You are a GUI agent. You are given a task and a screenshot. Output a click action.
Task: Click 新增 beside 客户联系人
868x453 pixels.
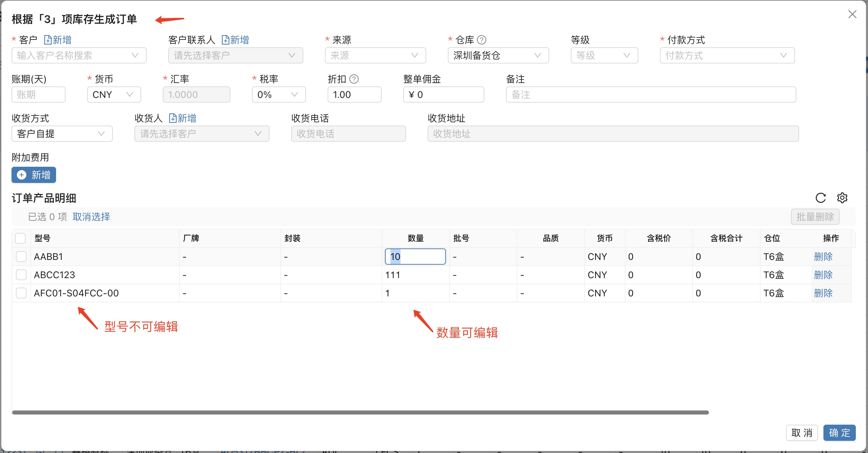[235, 39]
